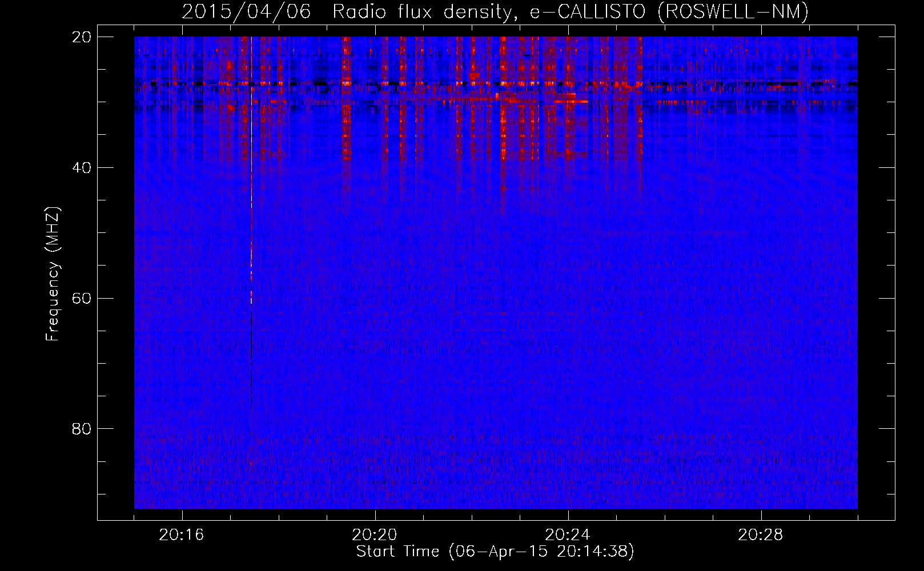
Task: Click the 80 MHz tick label
Action: [82, 429]
